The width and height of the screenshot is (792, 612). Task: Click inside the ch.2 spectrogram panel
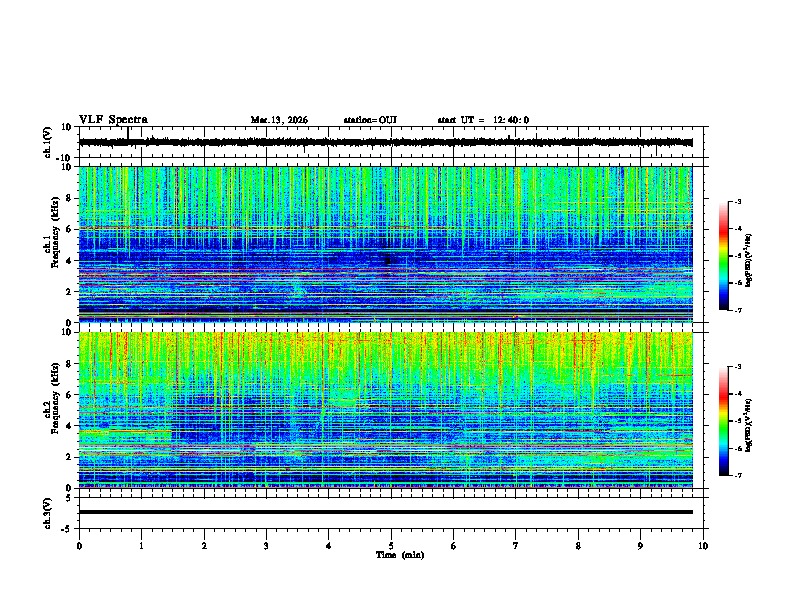coord(386,410)
